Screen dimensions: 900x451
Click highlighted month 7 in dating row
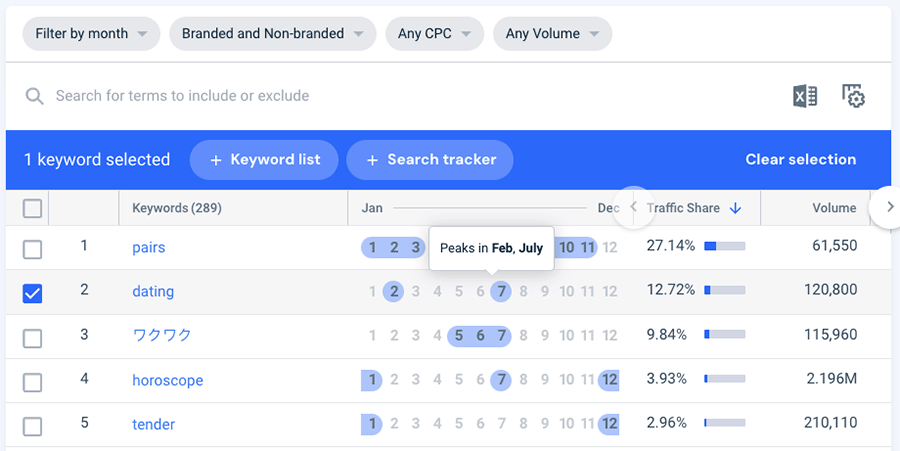pos(501,291)
